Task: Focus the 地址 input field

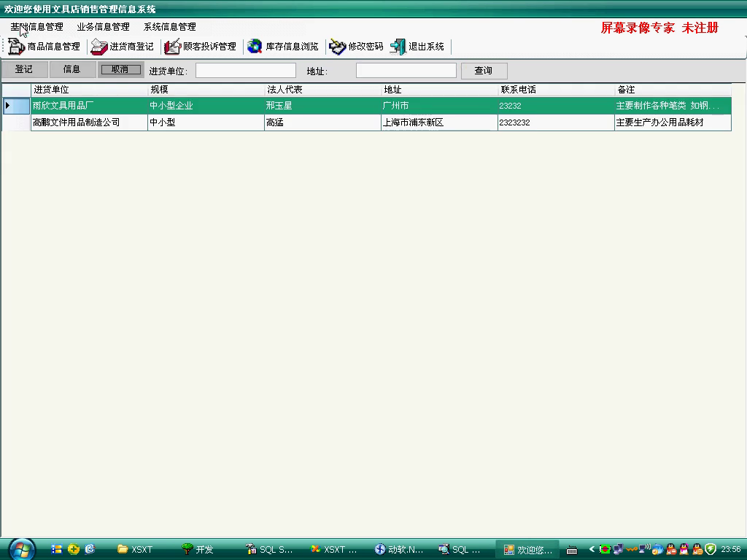Action: [406, 71]
